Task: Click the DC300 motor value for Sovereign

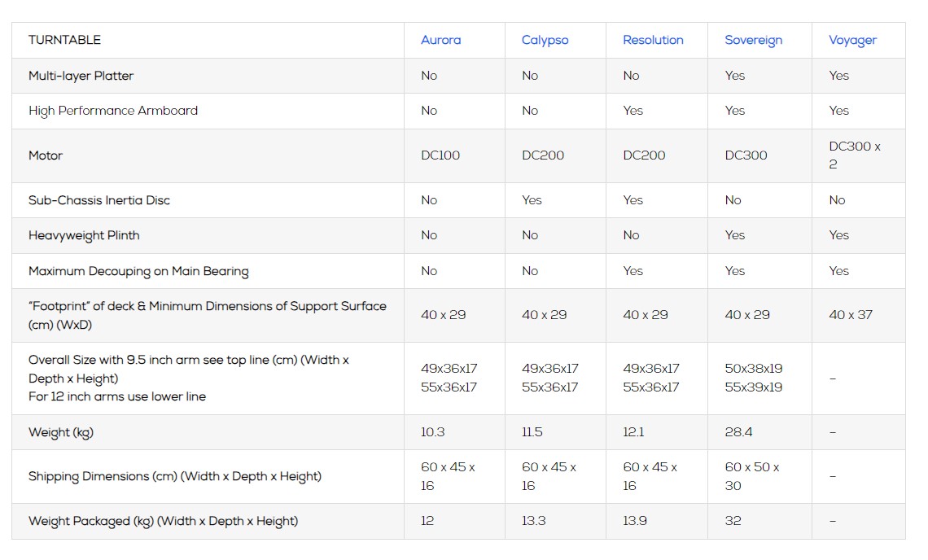Action: click(x=746, y=155)
